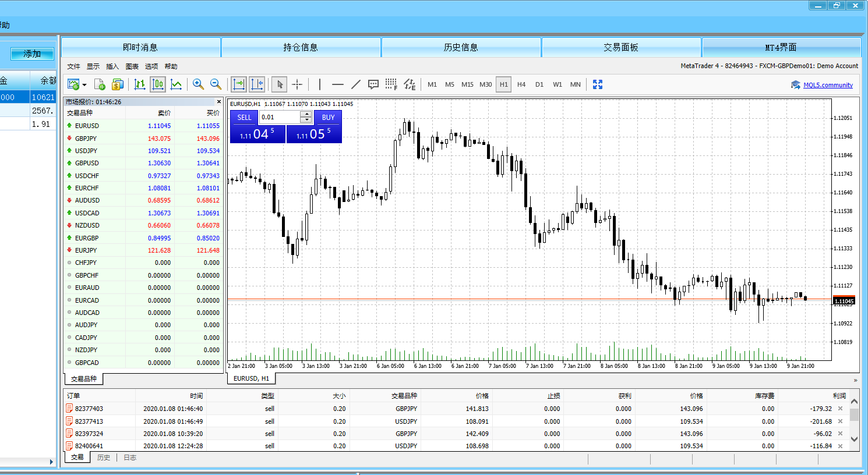Select the crosshair cursor tool

coord(297,84)
